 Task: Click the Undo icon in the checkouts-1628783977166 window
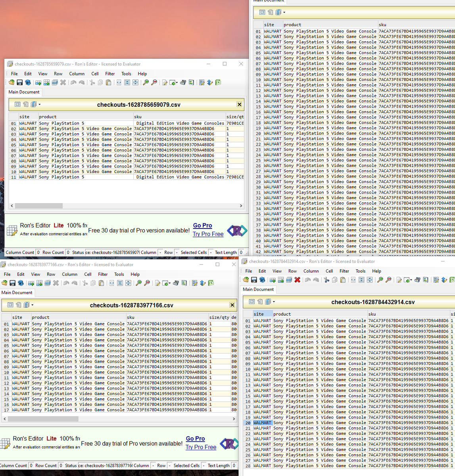(x=66, y=283)
